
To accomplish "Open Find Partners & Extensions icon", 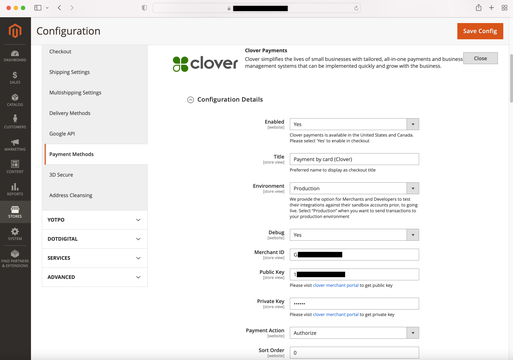I will (15, 258).
